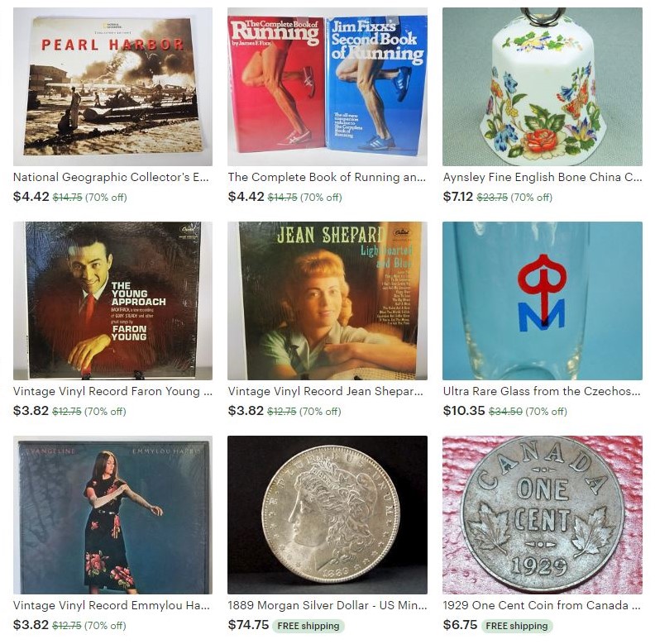
Task: Click FREE shipping badge on $74.75 listing
Action: tap(308, 626)
